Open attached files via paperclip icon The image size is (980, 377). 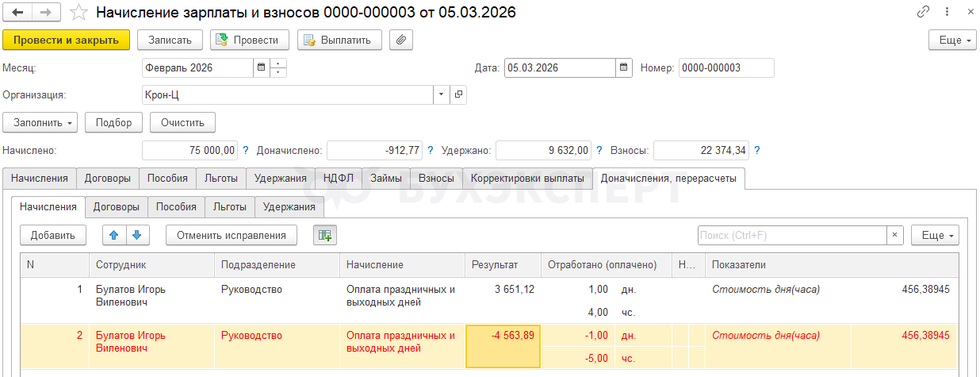coord(402,40)
